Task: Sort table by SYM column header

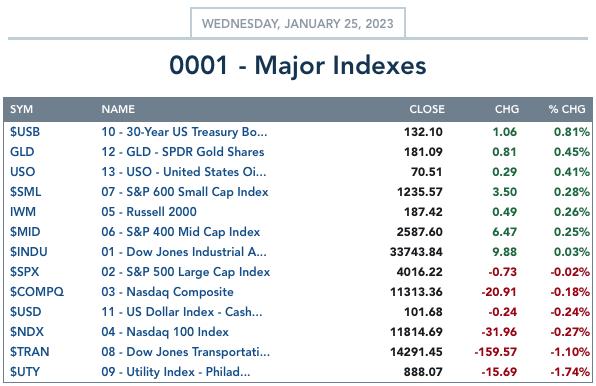Action: 21,109
